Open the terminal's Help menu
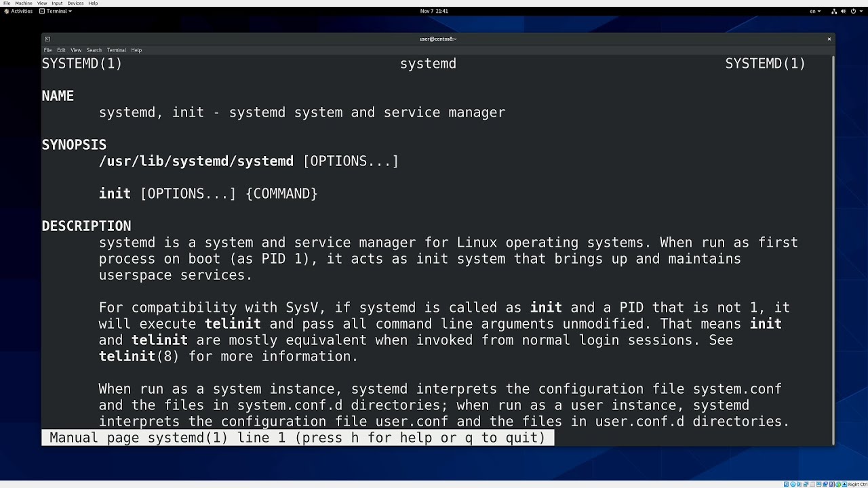The image size is (868, 488). coord(136,50)
